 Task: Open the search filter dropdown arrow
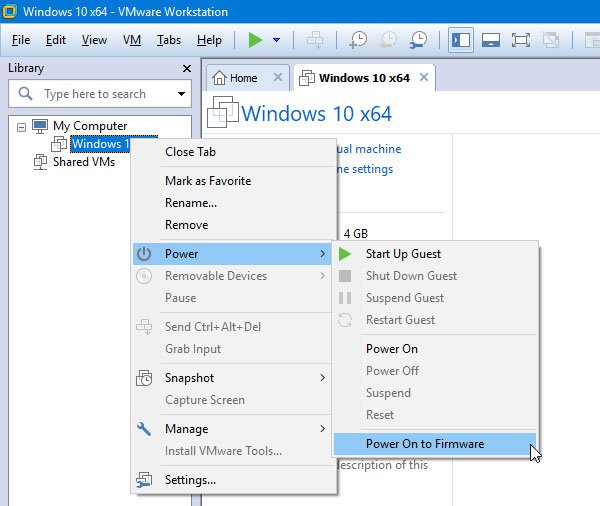point(181,94)
